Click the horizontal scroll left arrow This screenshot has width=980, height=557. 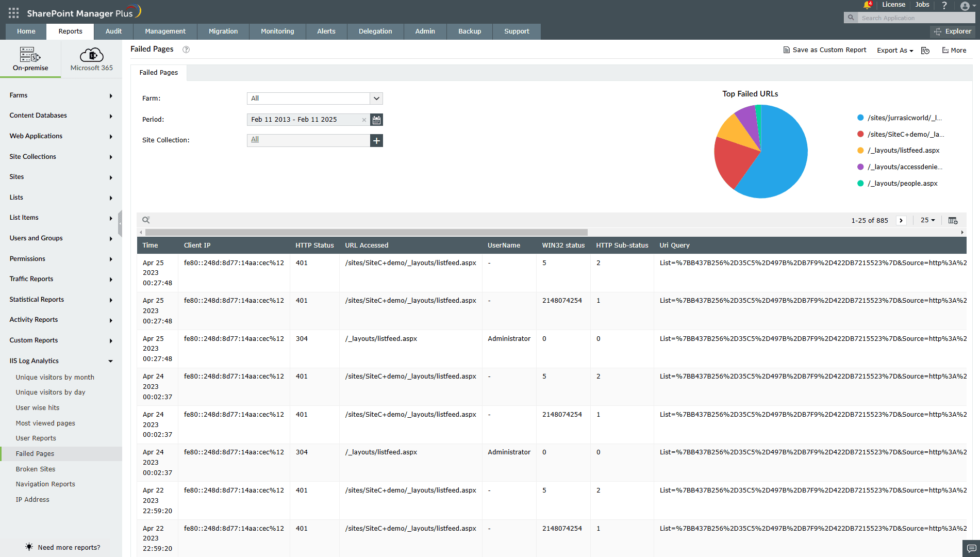(x=141, y=232)
